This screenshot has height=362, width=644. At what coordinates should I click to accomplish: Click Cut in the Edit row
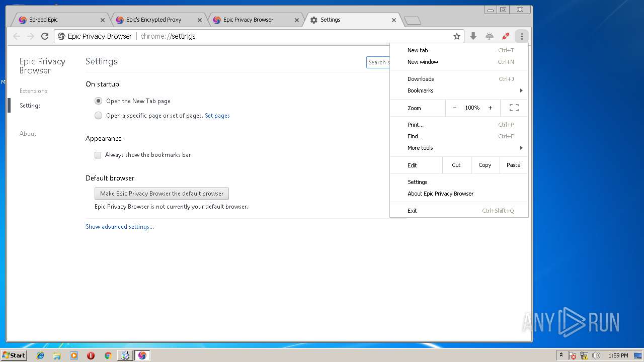[456, 165]
